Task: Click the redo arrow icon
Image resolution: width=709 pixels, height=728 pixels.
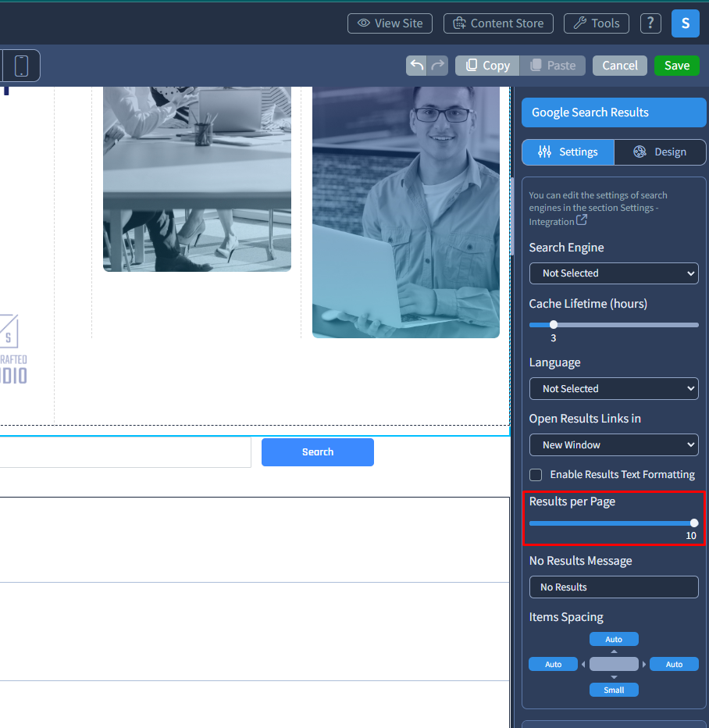Action: pyautogui.click(x=438, y=66)
